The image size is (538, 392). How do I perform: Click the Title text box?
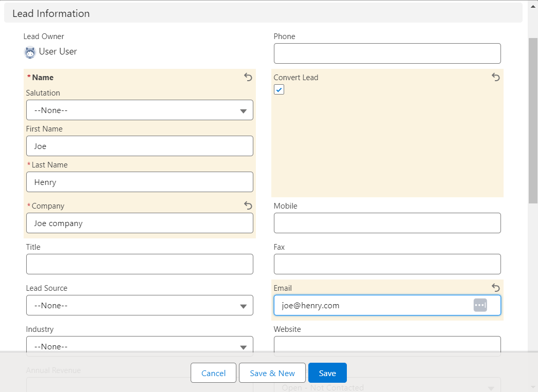[139, 264]
